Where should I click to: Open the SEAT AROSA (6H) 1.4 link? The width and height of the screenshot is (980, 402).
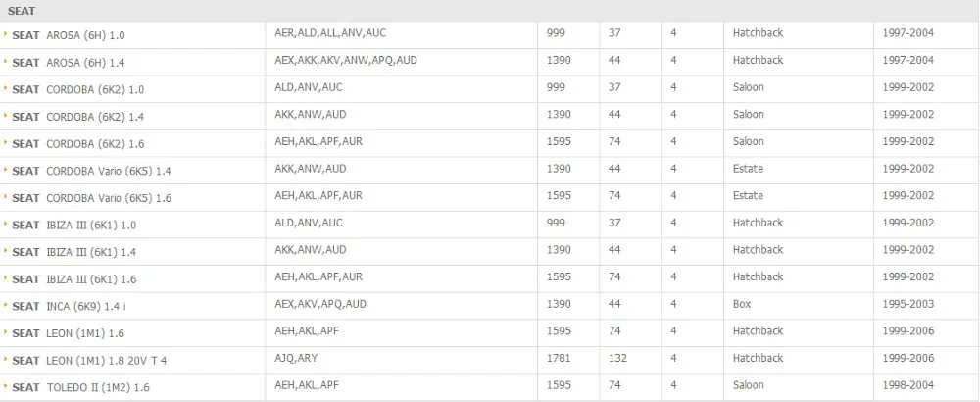point(69,63)
